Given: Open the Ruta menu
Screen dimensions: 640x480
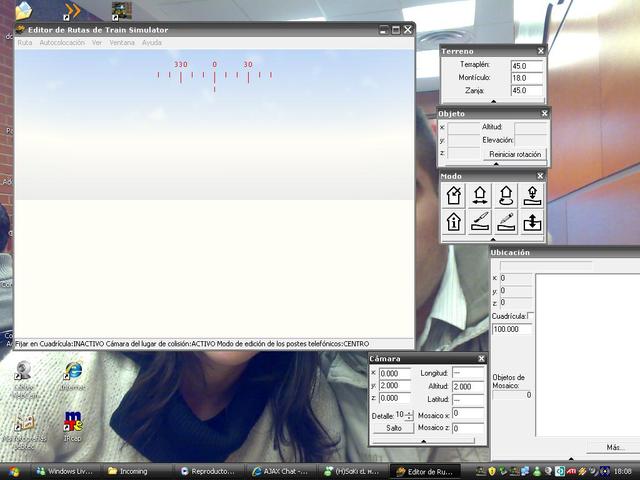Looking at the screenshot, I should [x=25, y=43].
